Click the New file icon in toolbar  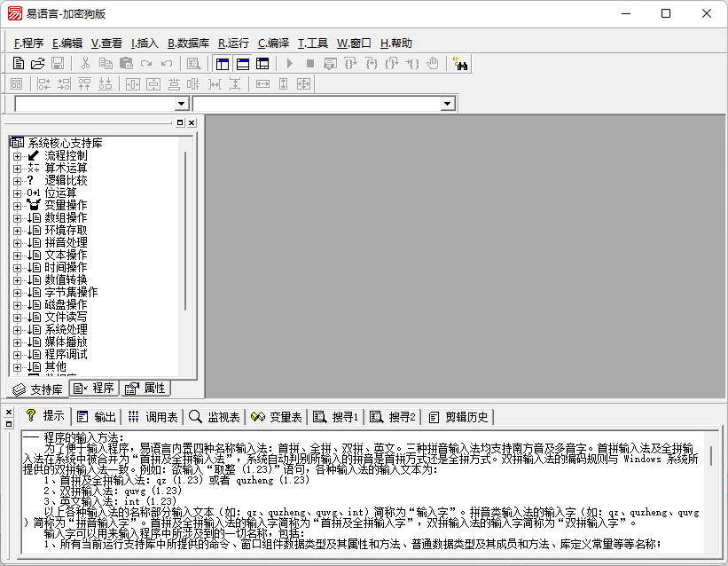pos(18,63)
